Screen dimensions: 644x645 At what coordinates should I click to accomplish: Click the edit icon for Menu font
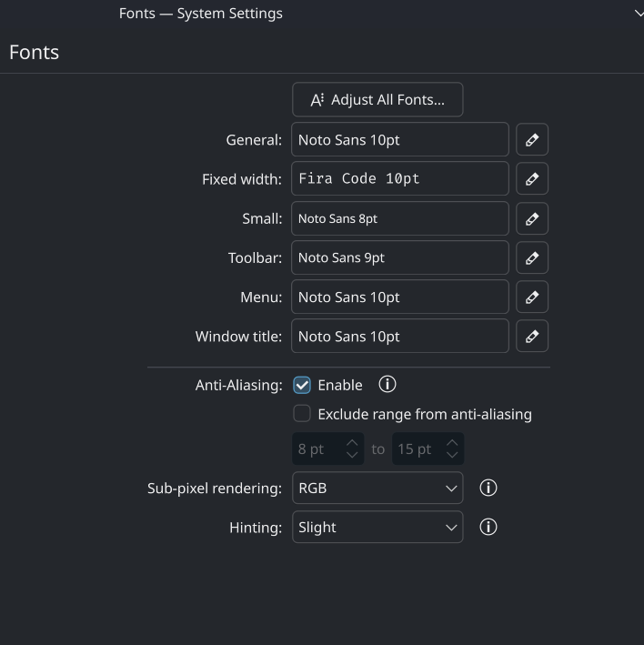pos(532,297)
